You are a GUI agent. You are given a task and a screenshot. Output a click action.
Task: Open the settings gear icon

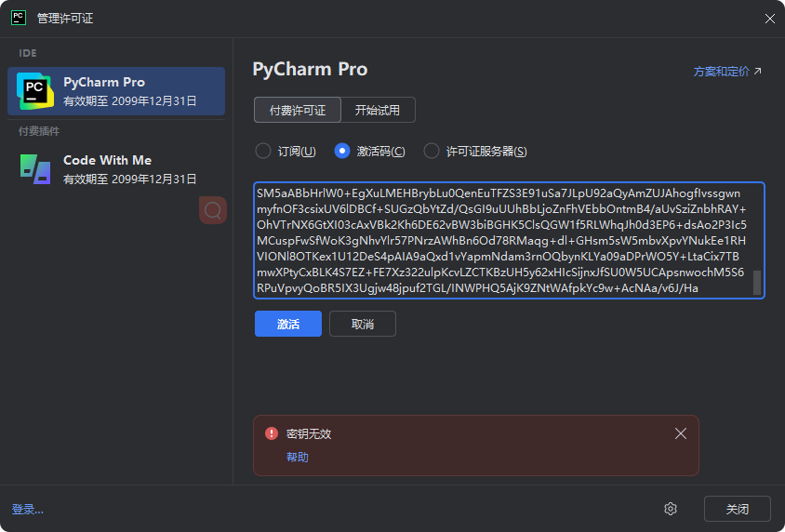tap(671, 509)
